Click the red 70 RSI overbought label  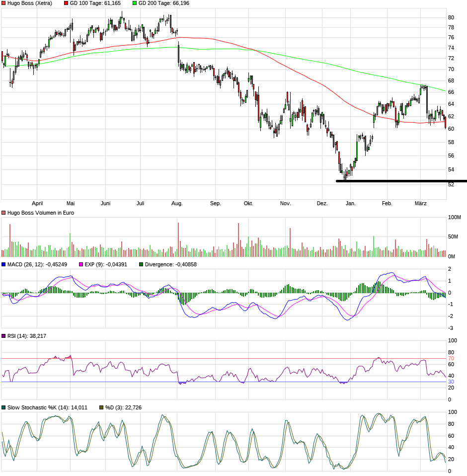[451, 358]
